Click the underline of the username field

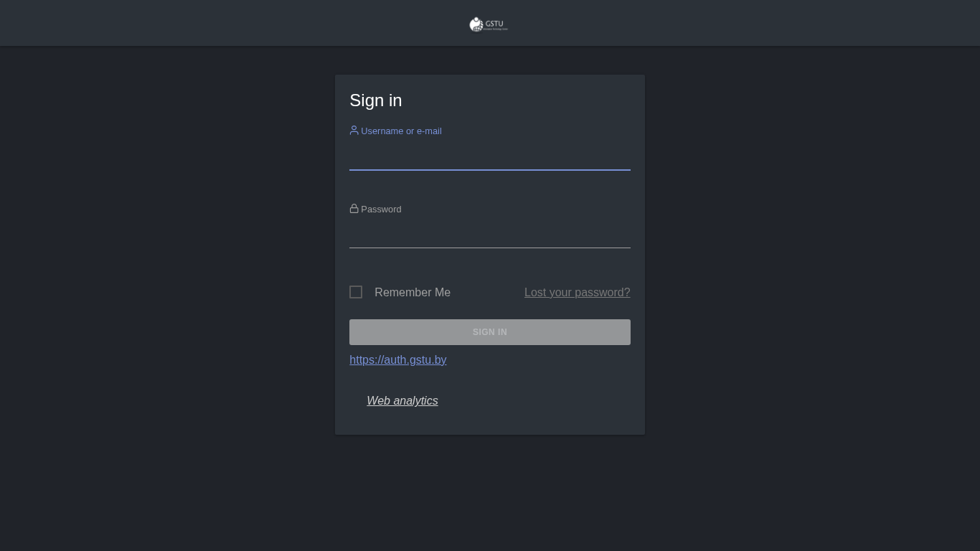pyautogui.click(x=490, y=170)
